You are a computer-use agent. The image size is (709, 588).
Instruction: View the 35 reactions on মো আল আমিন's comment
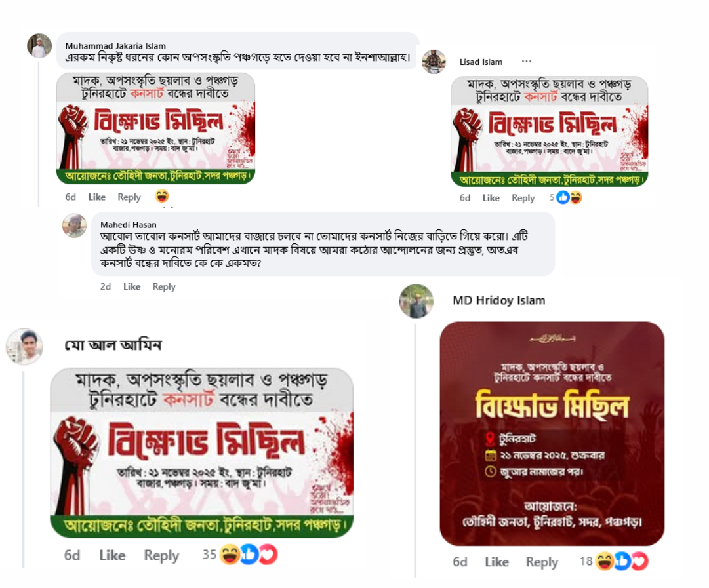(x=239, y=555)
